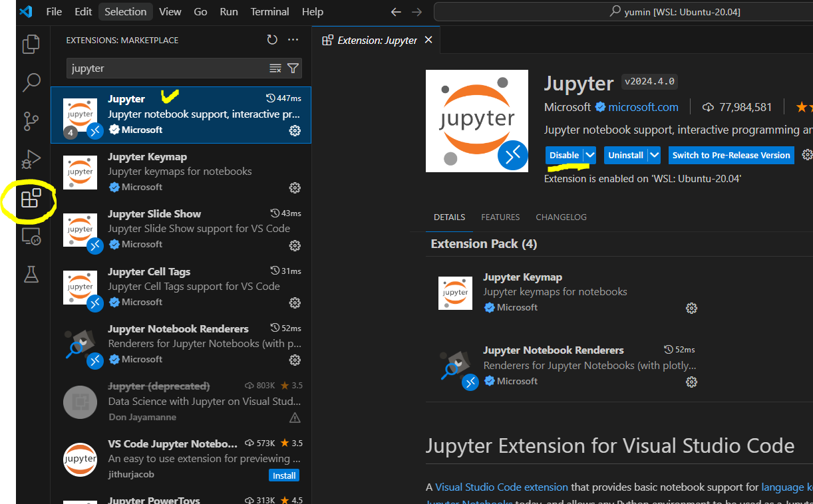Go forward using the navigation arrow

(417, 12)
